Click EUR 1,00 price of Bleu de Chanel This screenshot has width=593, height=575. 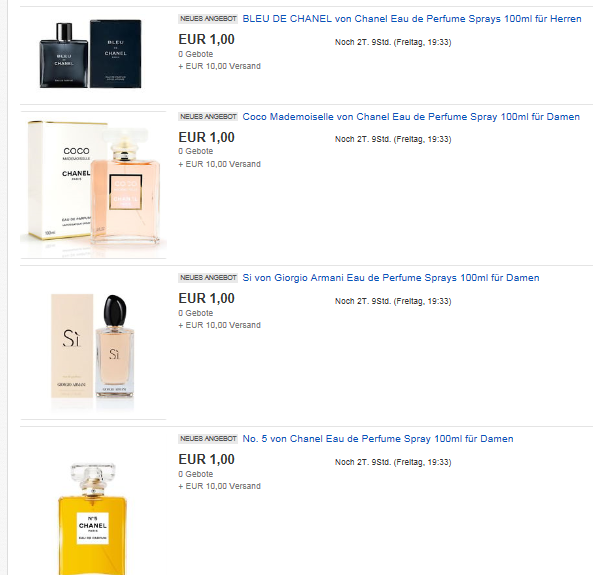(206, 39)
